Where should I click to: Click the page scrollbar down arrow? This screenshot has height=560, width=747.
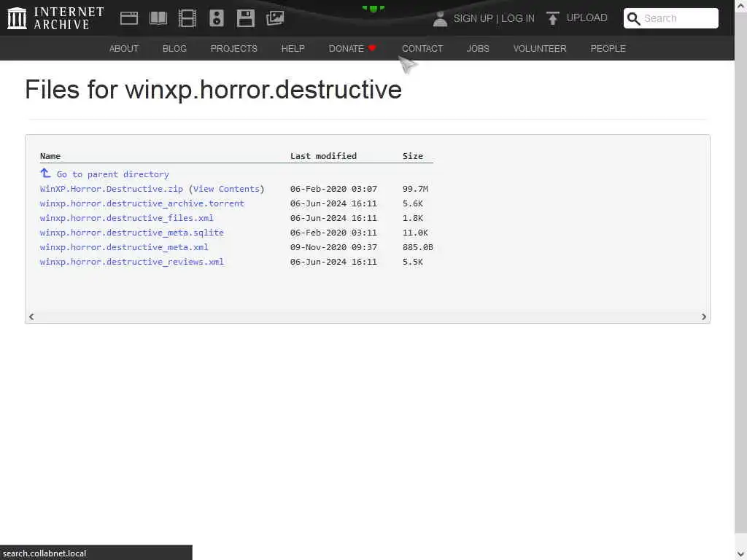[741, 554]
